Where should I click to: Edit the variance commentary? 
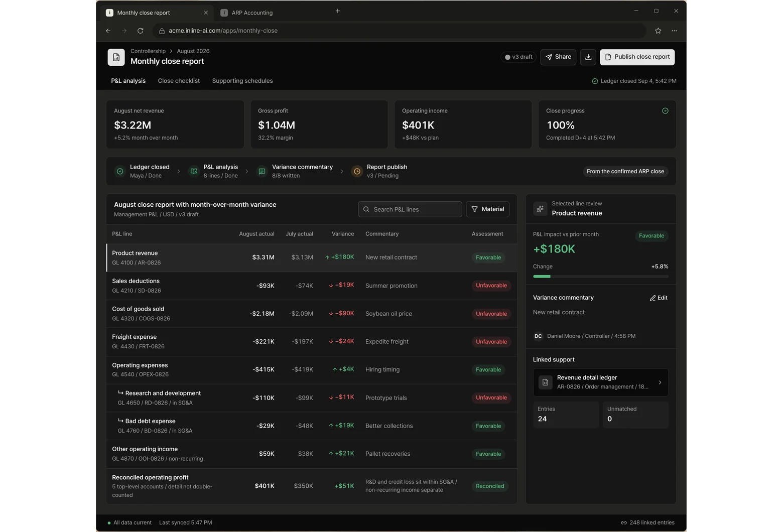[x=659, y=298]
